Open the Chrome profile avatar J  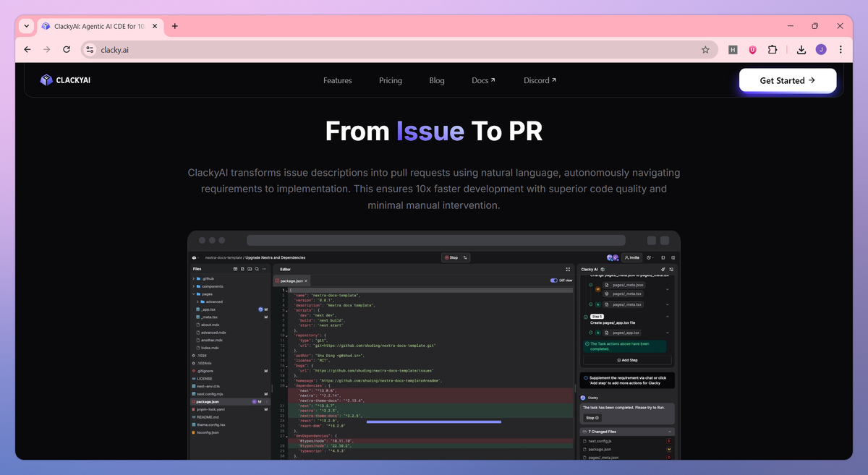[x=821, y=50]
